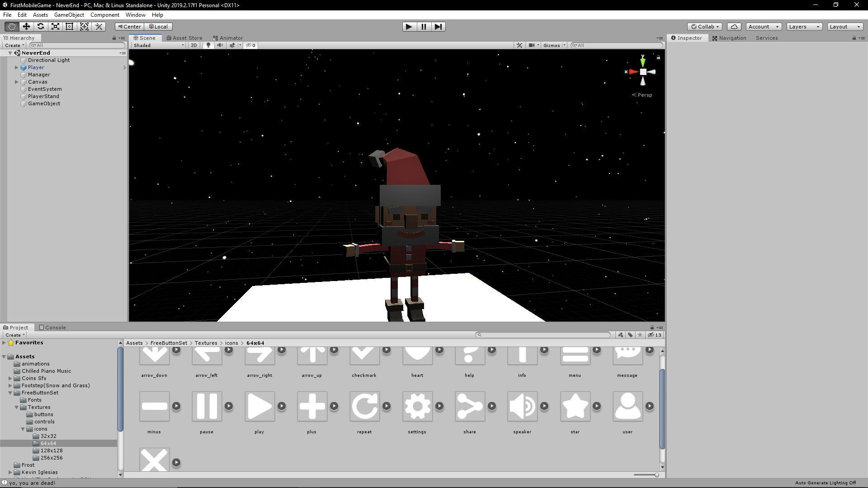Select the speaker icon asset

(x=522, y=406)
